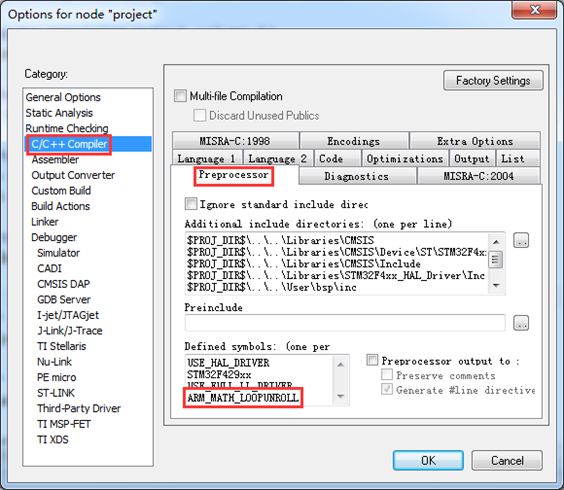Toggle Discard Unused Publics checkbox
This screenshot has height=490, width=564.
click(x=200, y=115)
